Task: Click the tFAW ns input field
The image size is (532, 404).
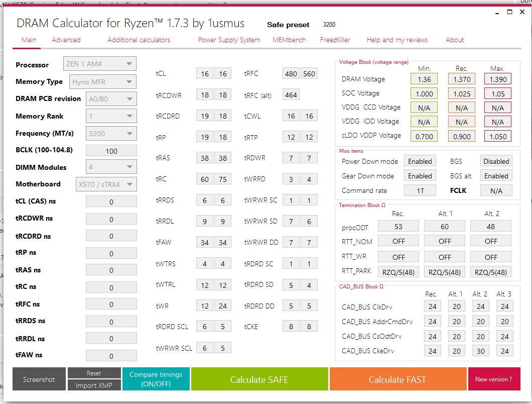Action: (x=111, y=356)
